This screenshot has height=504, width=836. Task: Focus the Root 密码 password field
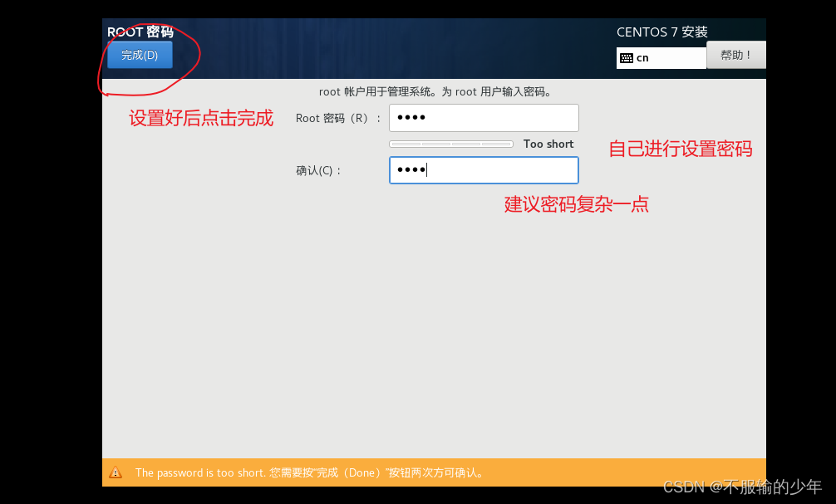tap(484, 118)
